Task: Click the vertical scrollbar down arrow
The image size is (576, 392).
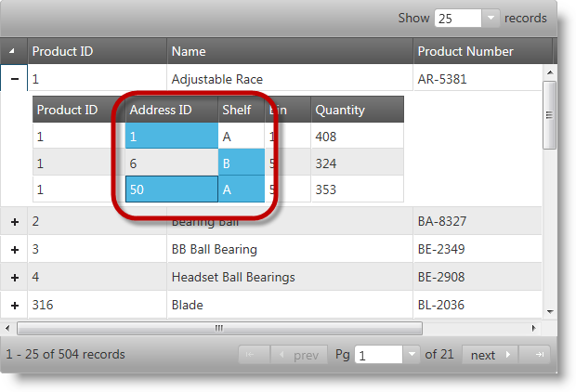Action: [549, 311]
